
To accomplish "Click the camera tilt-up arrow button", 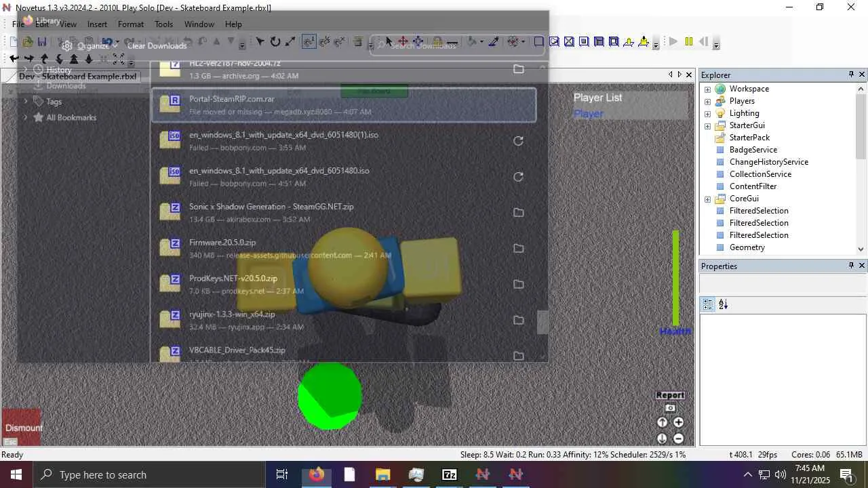I will pos(663,422).
